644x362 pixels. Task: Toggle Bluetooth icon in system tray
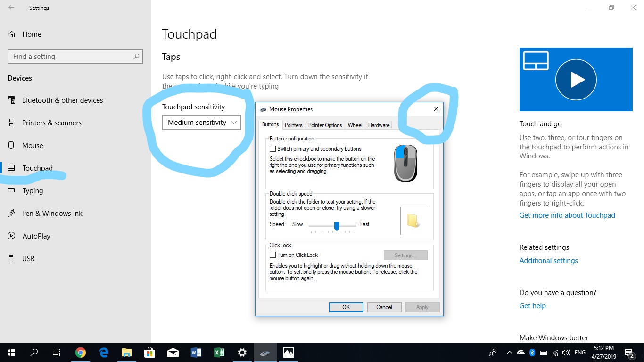coord(532,352)
